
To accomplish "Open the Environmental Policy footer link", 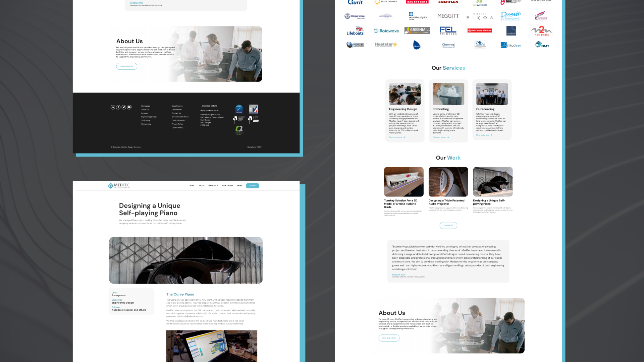I will 180,117.
